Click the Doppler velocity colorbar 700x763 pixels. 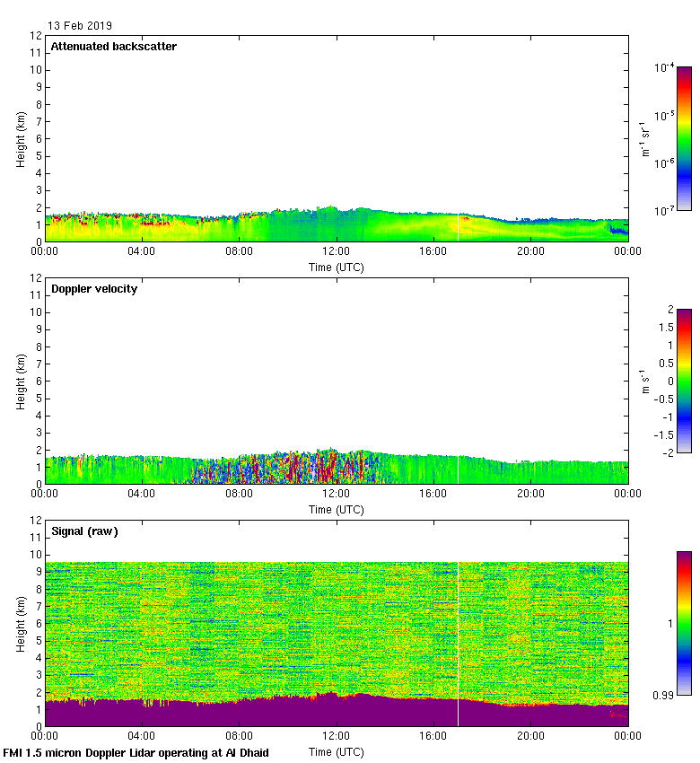click(x=684, y=381)
